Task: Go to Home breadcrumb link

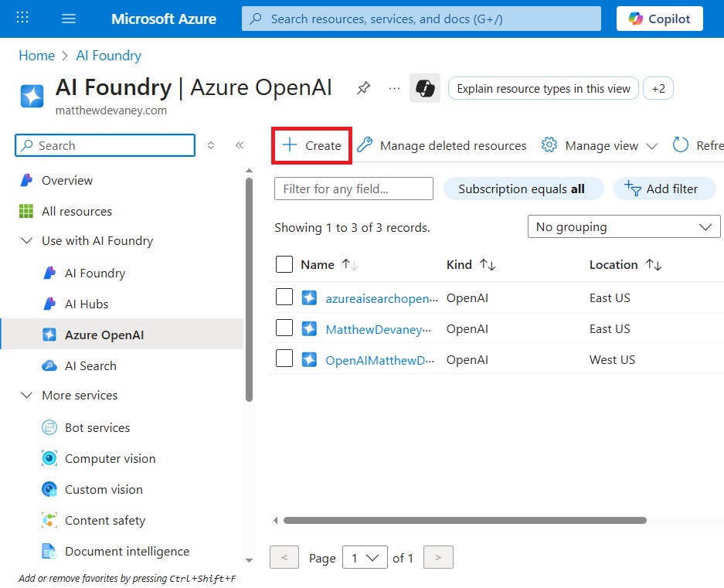Action: point(36,56)
